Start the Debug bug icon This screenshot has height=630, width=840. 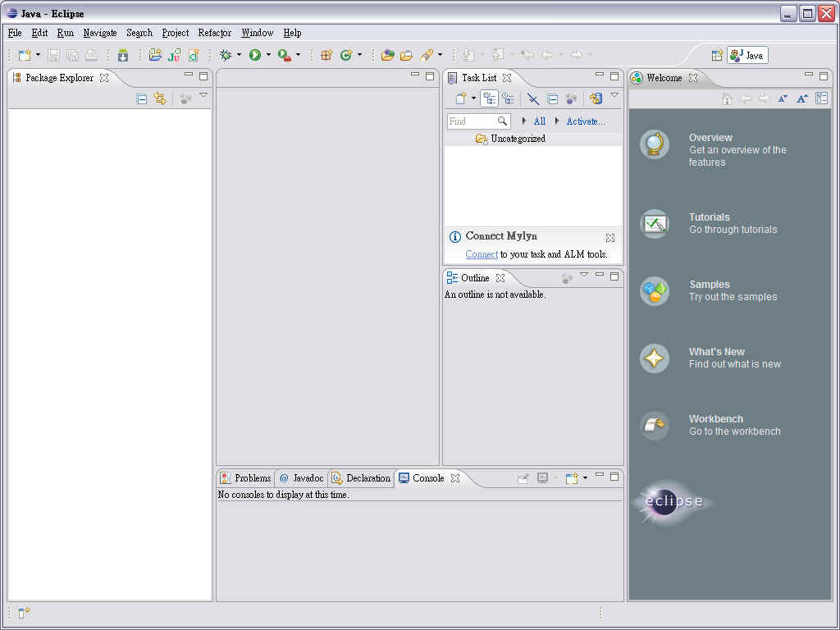226,55
